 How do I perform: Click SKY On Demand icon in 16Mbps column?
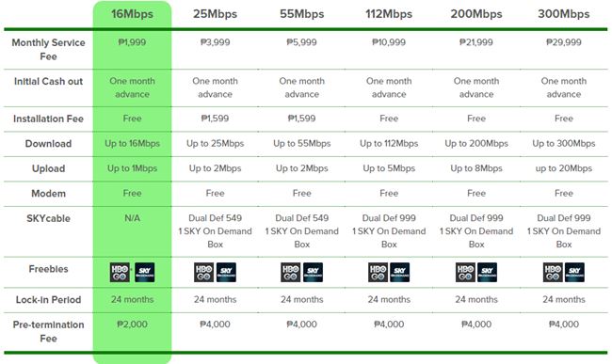pos(145,273)
